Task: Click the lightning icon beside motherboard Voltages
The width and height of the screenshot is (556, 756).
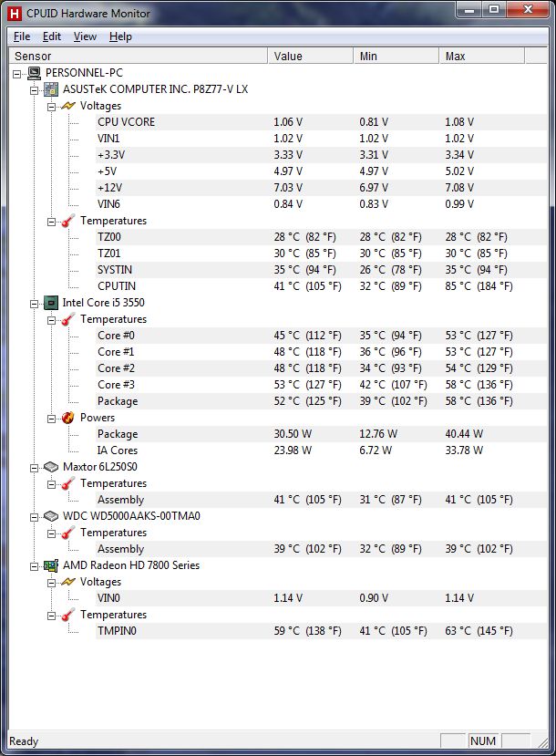Action: (68, 106)
